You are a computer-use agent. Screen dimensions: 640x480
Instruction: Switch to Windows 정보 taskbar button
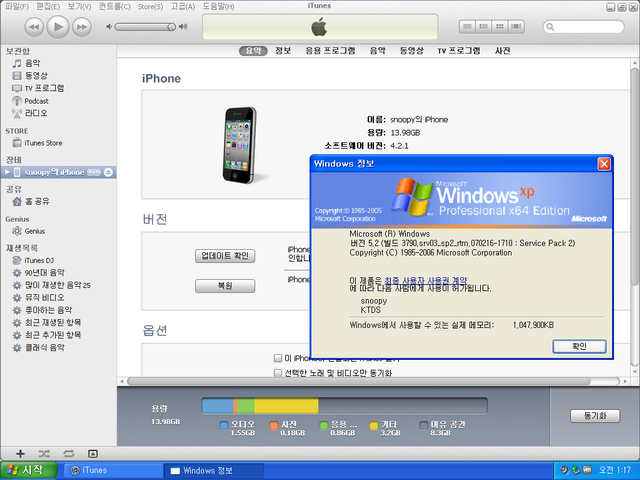tap(213, 471)
